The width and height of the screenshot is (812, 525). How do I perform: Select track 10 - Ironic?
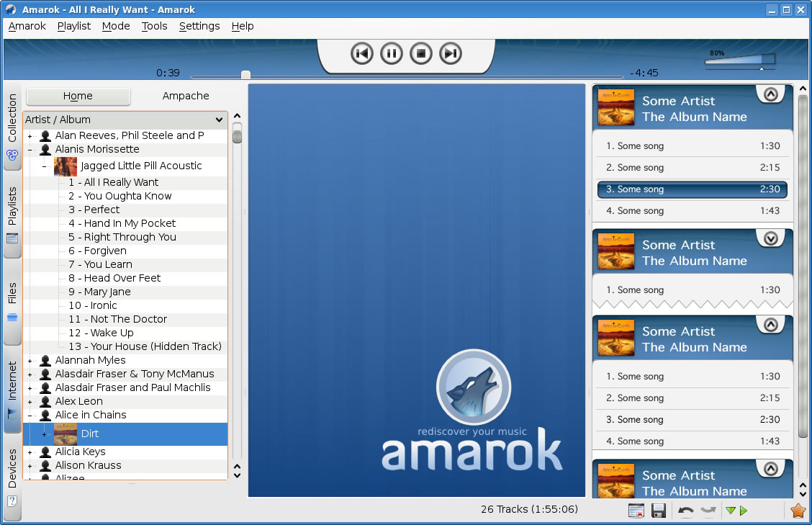click(93, 306)
